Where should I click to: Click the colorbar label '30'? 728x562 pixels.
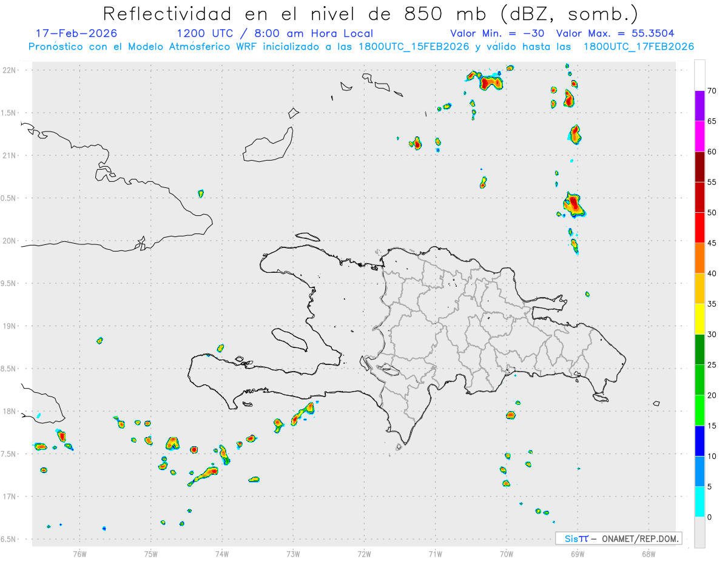point(712,335)
